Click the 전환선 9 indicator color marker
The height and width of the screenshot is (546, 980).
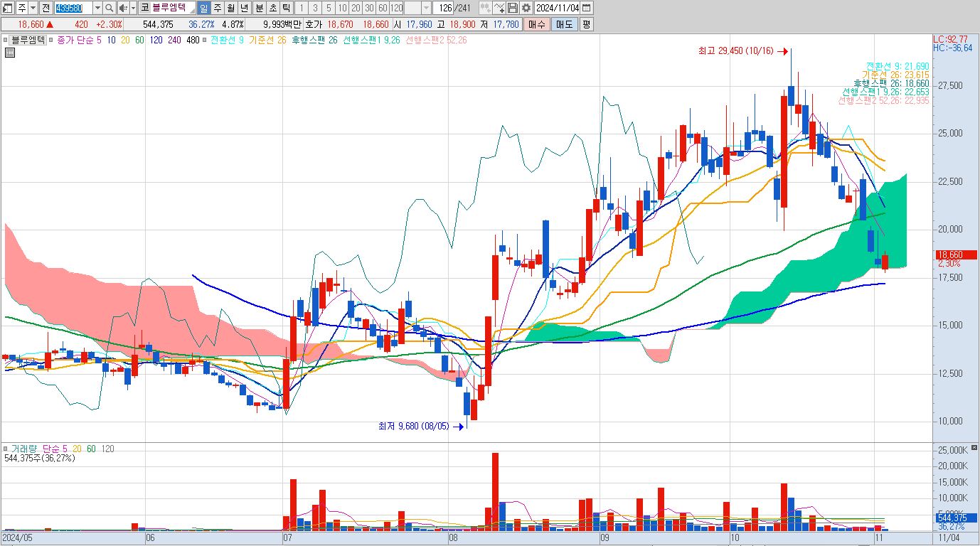point(204,40)
